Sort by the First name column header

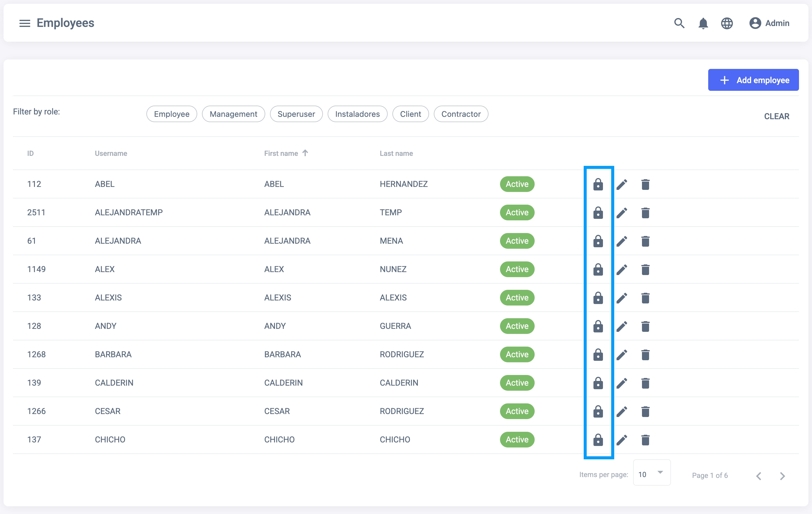(281, 153)
